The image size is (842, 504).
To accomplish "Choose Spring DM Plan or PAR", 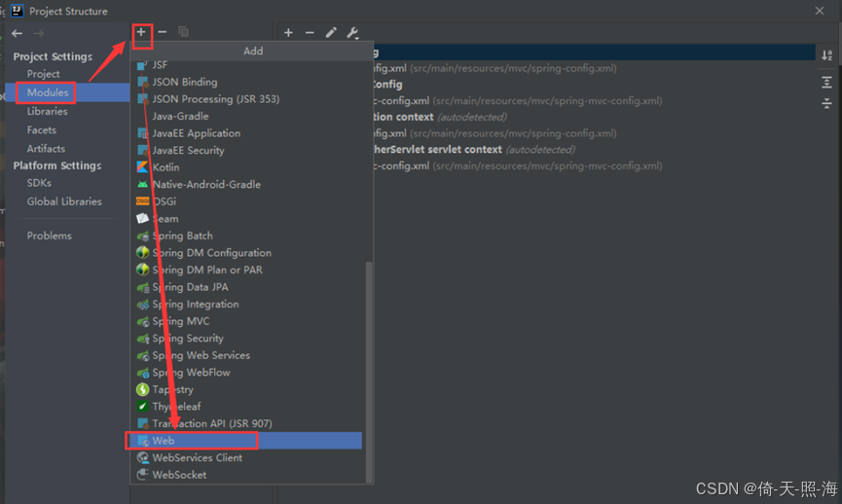I will click(247, 270).
